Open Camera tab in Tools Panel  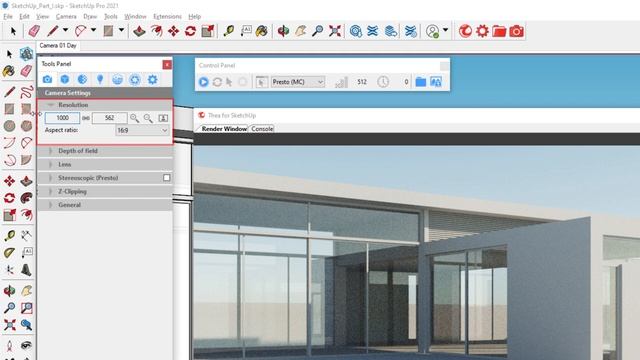pos(47,80)
